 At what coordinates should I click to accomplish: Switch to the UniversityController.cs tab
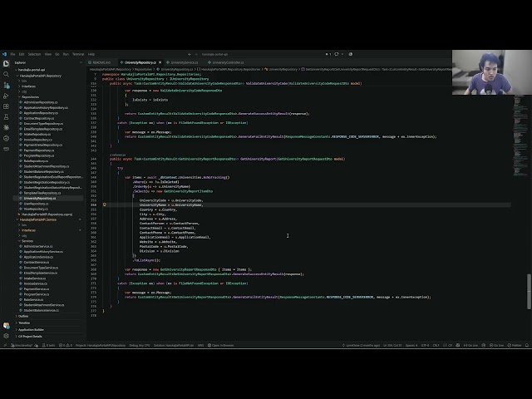[x=226, y=62]
